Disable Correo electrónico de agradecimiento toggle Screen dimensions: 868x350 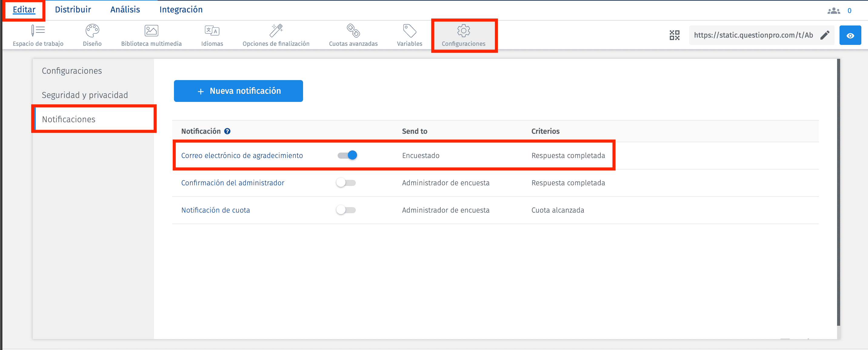point(347,156)
